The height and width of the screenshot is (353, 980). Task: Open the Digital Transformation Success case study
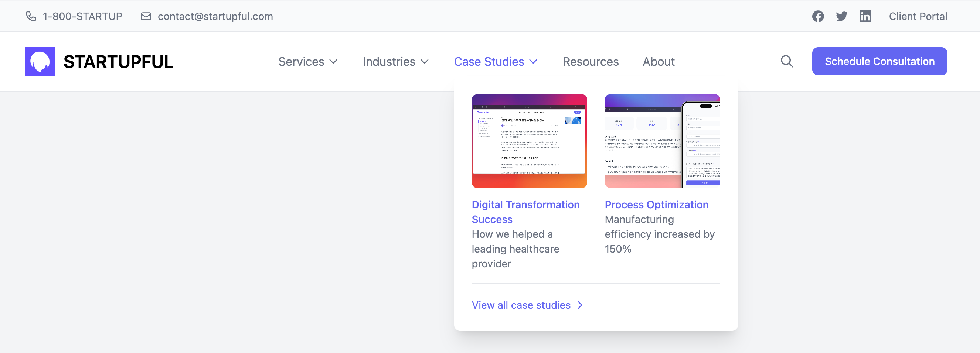point(525,212)
